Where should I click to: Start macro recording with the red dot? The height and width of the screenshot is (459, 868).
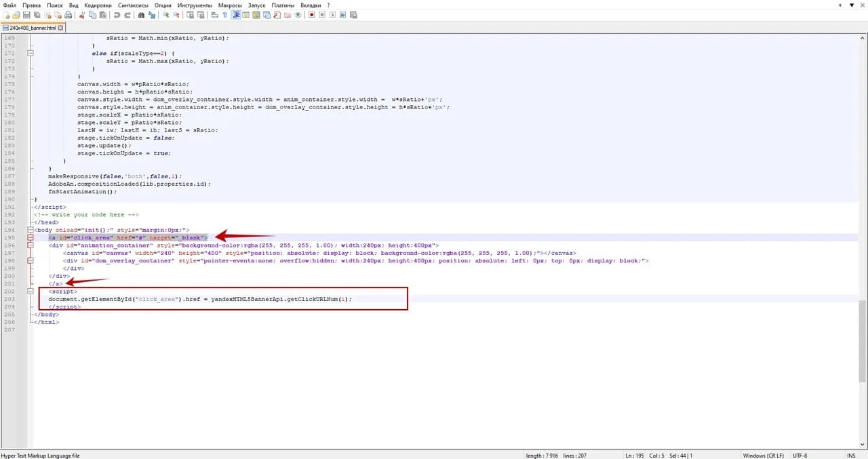[312, 15]
